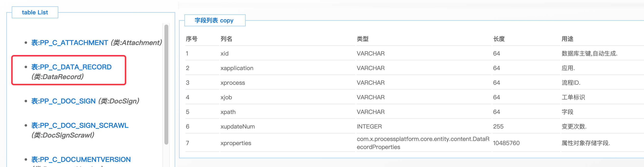
Task: Click the table list vertical scrollbar
Action: [x=166, y=84]
